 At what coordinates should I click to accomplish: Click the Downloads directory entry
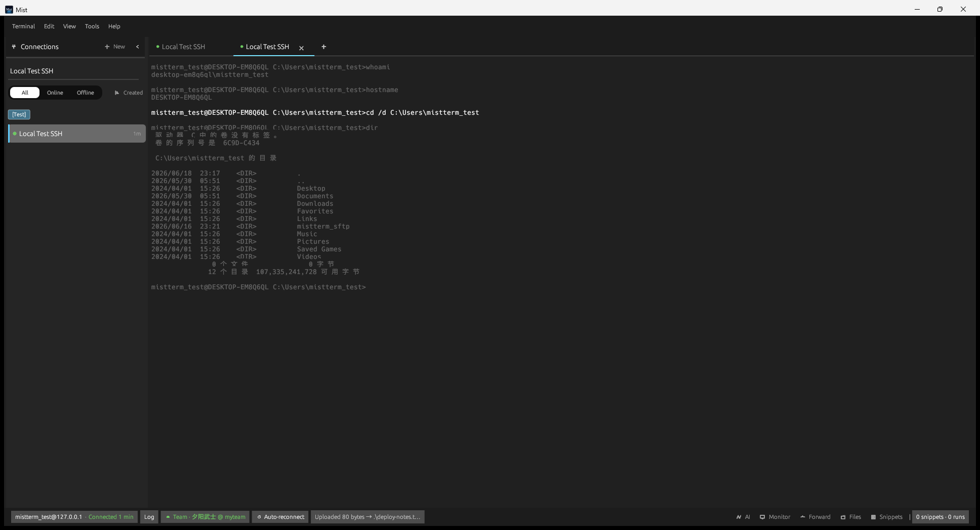pyautogui.click(x=315, y=204)
